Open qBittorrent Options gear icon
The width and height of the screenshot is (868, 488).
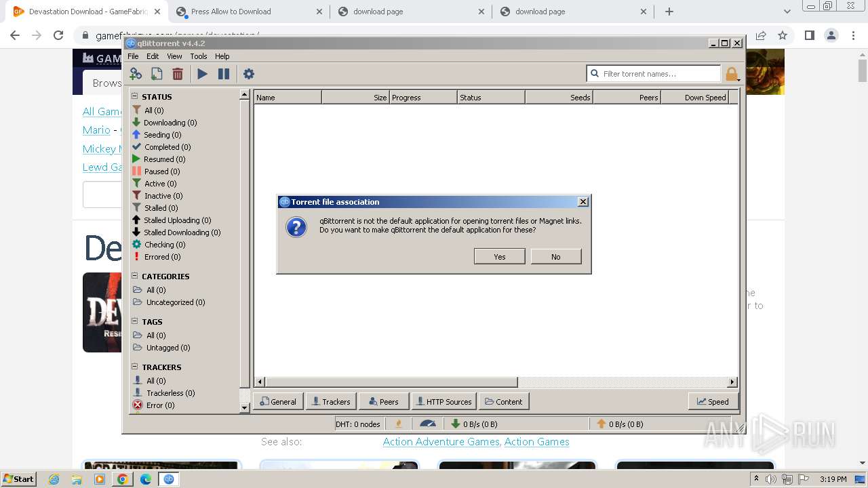pos(249,74)
